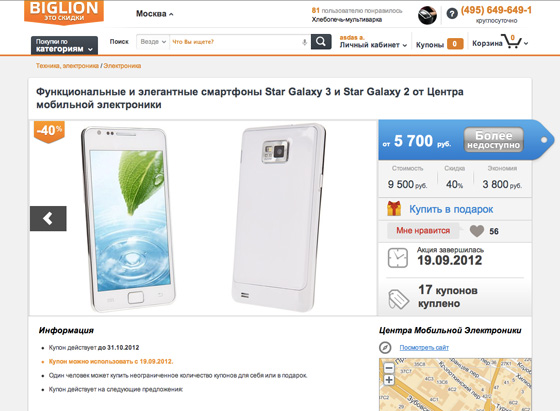Click the gray heart like icon

pyautogui.click(x=477, y=231)
